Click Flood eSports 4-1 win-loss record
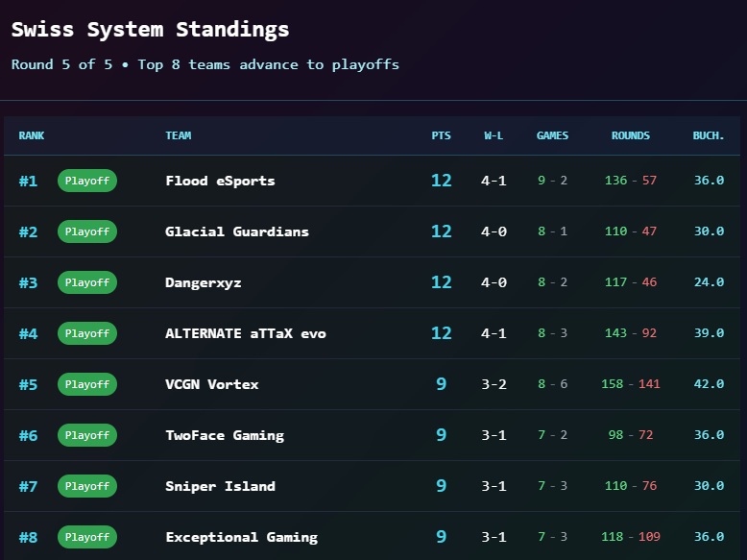The height and width of the screenshot is (560, 747). click(494, 181)
